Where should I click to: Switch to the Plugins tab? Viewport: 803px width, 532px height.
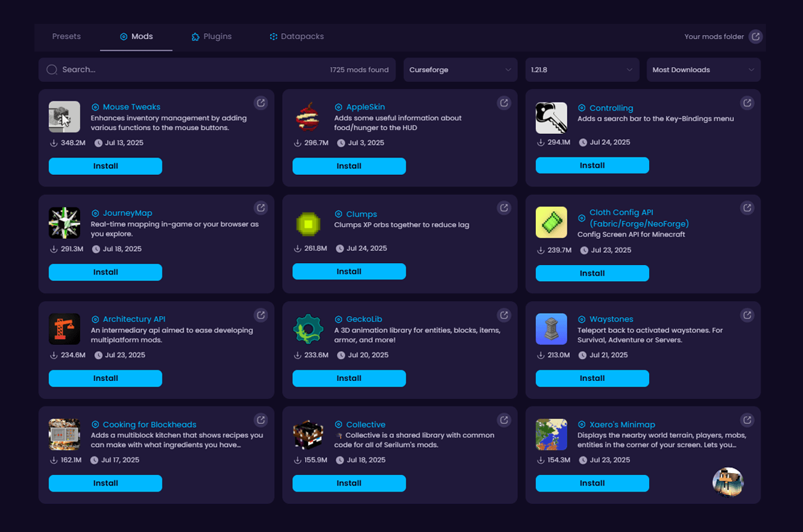[212, 36]
